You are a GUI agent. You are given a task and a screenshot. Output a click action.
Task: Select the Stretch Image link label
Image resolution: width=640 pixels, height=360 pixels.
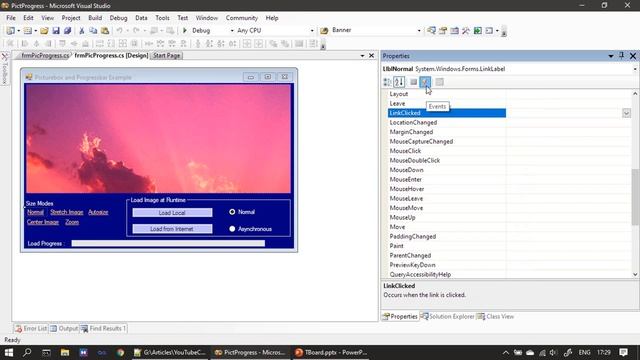(x=67, y=212)
